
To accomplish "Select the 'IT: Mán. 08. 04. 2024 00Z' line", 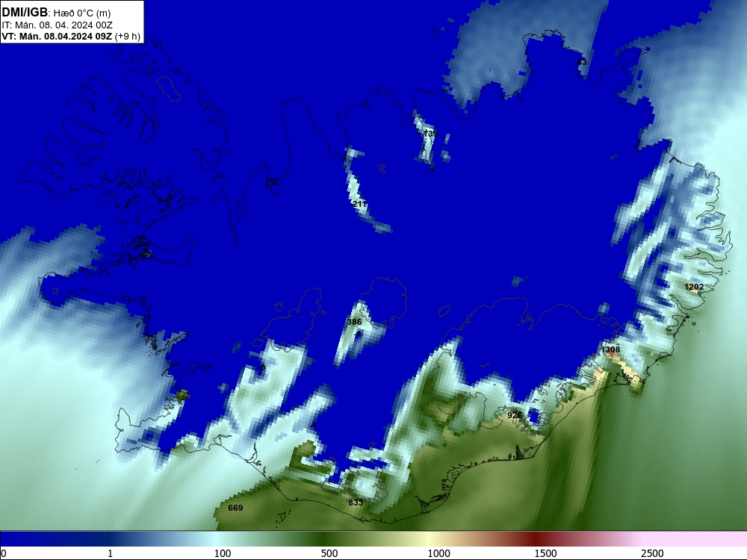I will tap(58, 25).
